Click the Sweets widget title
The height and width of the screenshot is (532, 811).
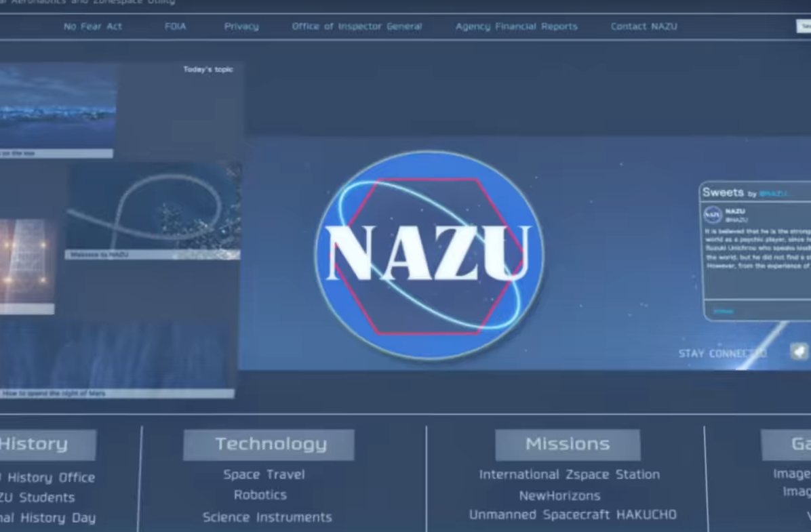[x=723, y=192]
